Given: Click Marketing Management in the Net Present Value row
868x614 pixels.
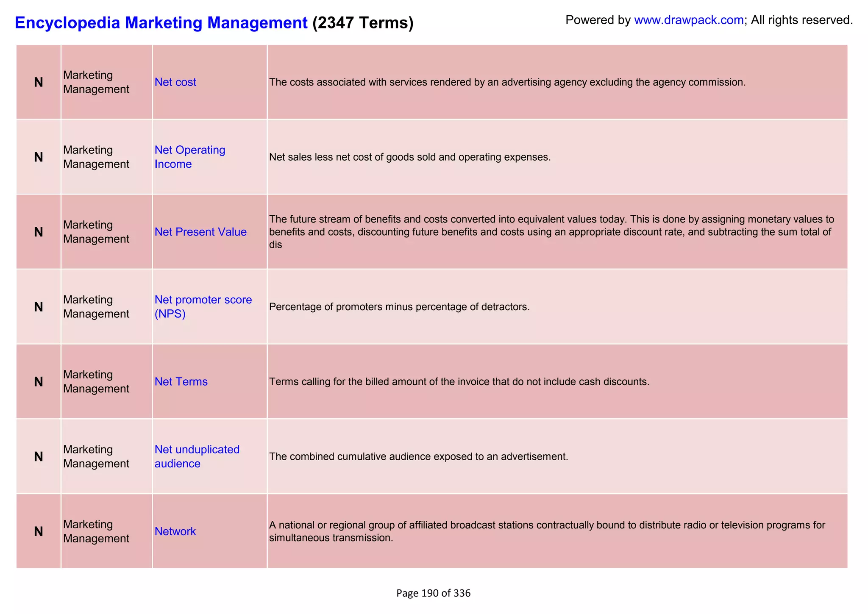Looking at the screenshot, I should tap(96, 232).
